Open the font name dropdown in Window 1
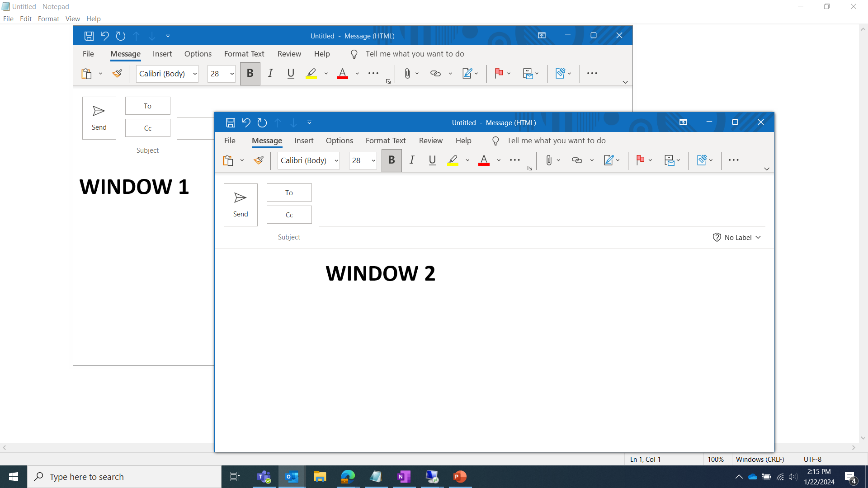Screen dimensions: 868x488 tap(194, 73)
